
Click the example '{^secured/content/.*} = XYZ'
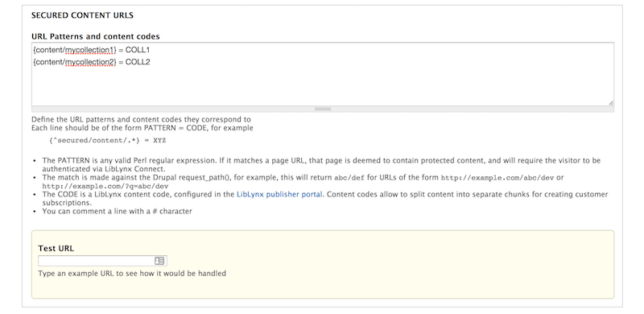coord(107,141)
